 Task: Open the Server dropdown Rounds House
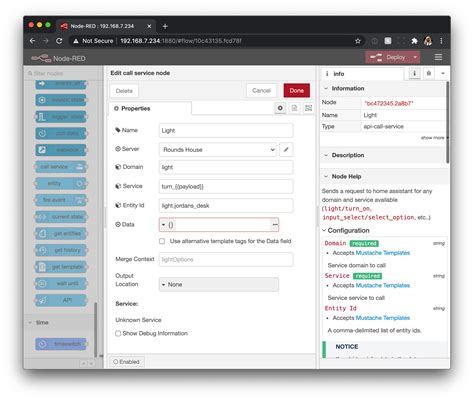pos(218,150)
